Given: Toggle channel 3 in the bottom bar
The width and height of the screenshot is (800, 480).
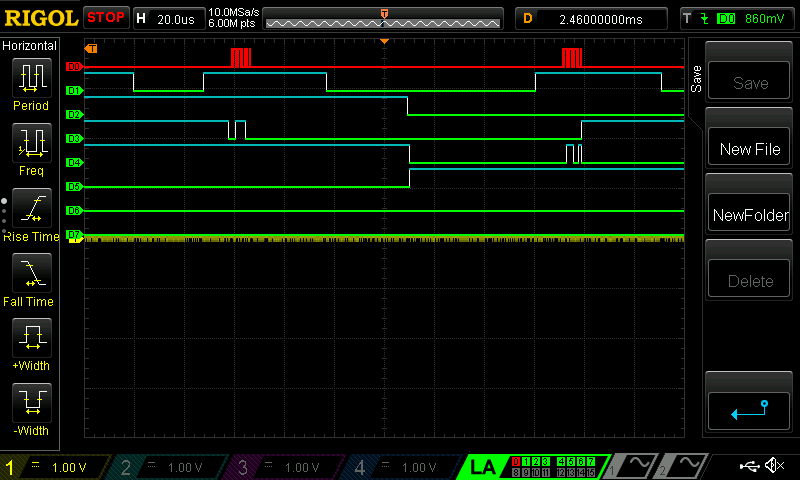Looking at the screenshot, I should pyautogui.click(x=285, y=467).
